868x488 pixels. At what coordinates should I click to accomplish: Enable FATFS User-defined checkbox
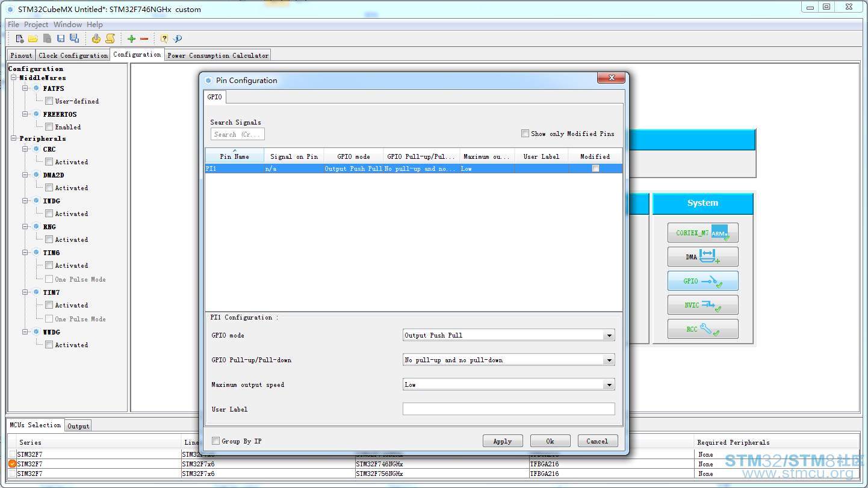(x=49, y=101)
